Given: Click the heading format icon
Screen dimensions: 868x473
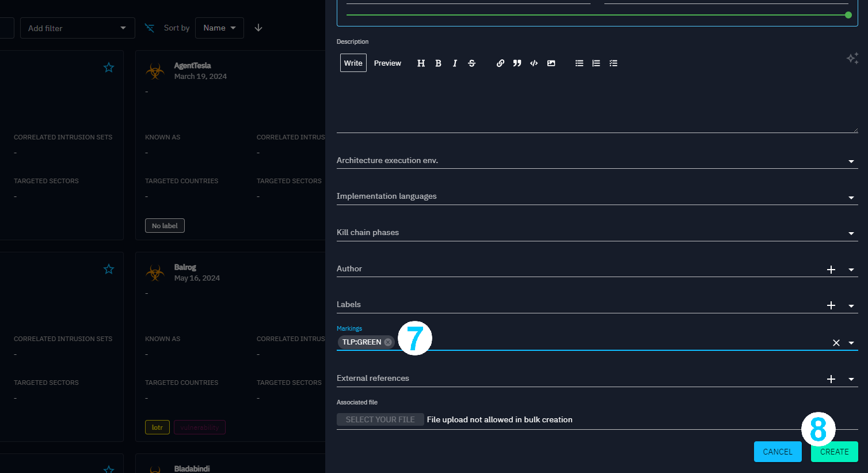Looking at the screenshot, I should tap(421, 63).
